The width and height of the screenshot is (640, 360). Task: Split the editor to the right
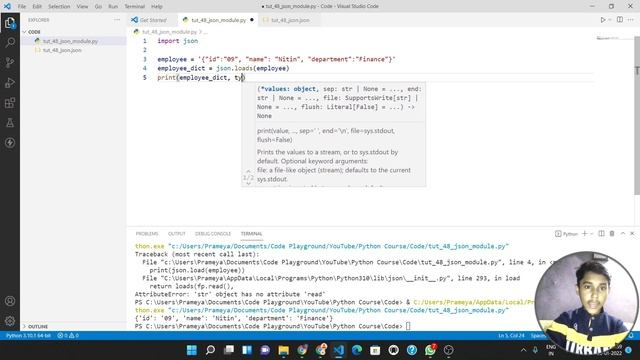(x=620, y=20)
